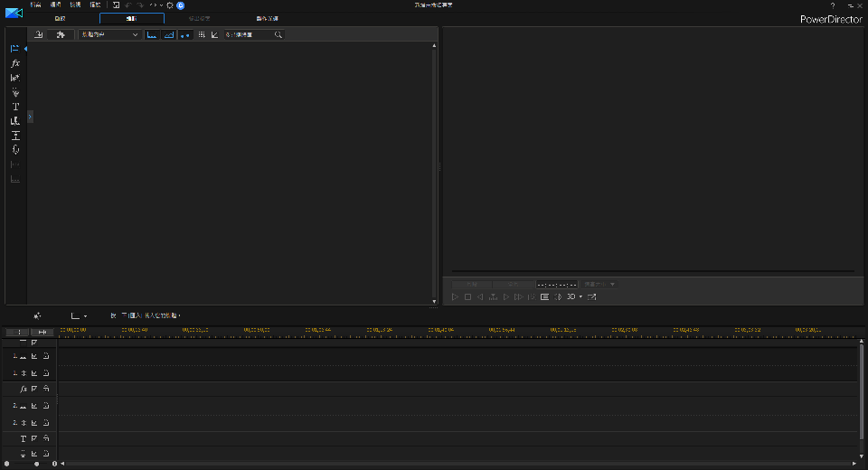Screen dimensions: 868x470
Task: Open the first menu in the menu bar
Action: pos(35,5)
